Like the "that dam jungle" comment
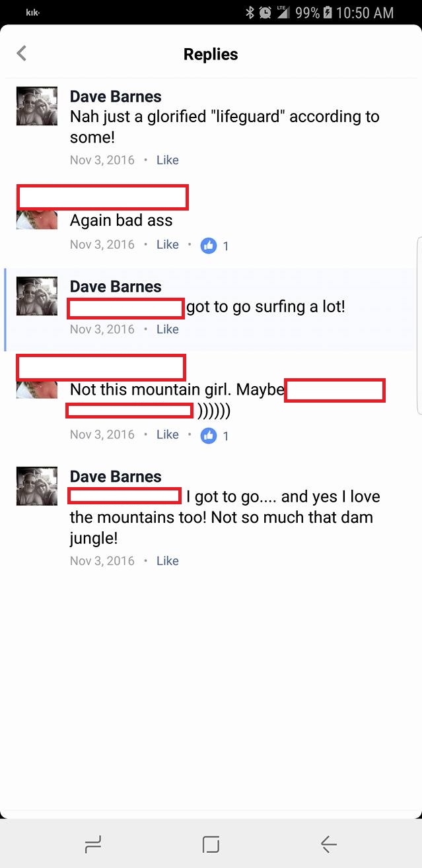422x868 pixels. [x=168, y=560]
